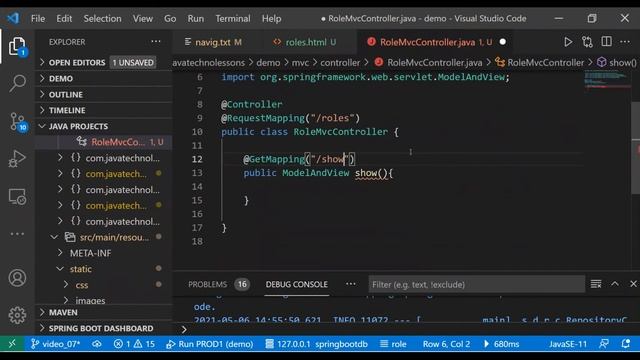Open the Terminal menu
The width and height of the screenshot is (640, 360).
pos(233,18)
